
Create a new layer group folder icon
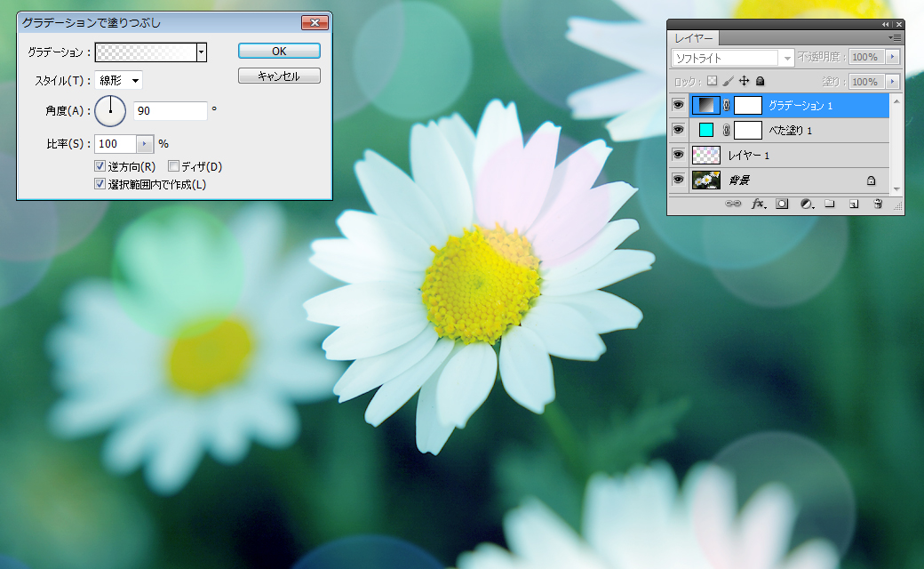tap(830, 204)
